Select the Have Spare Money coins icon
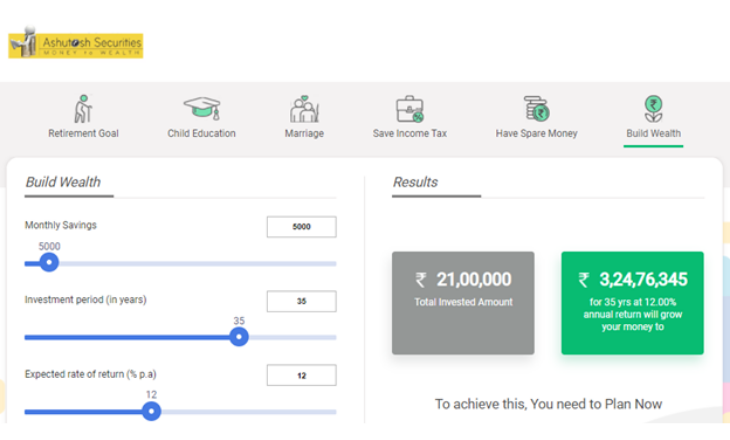 coord(536,108)
